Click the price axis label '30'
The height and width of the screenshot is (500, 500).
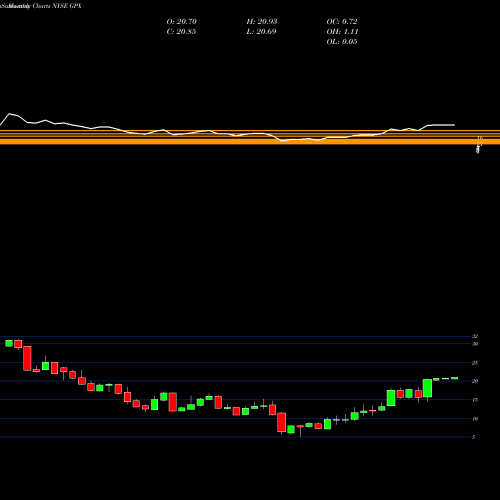coord(475,344)
